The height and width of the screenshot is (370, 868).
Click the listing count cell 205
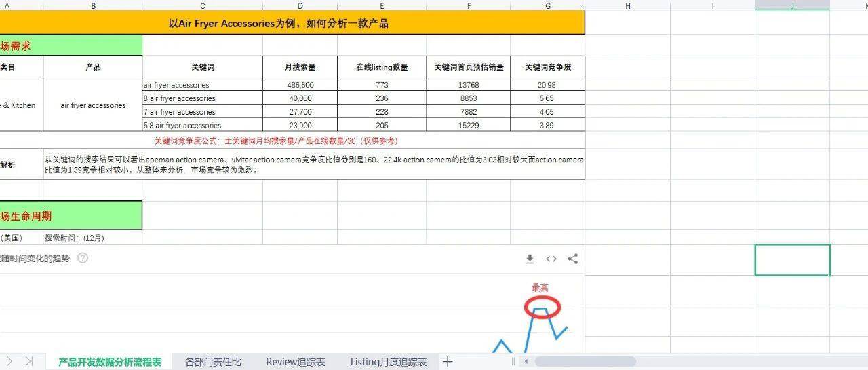point(382,125)
